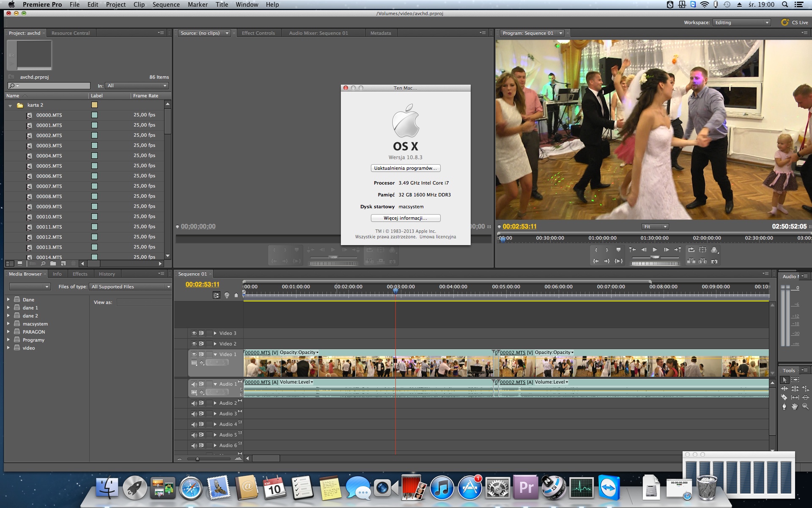The image size is (812, 508).
Task: Mute the Audio 2 track
Action: tap(194, 403)
